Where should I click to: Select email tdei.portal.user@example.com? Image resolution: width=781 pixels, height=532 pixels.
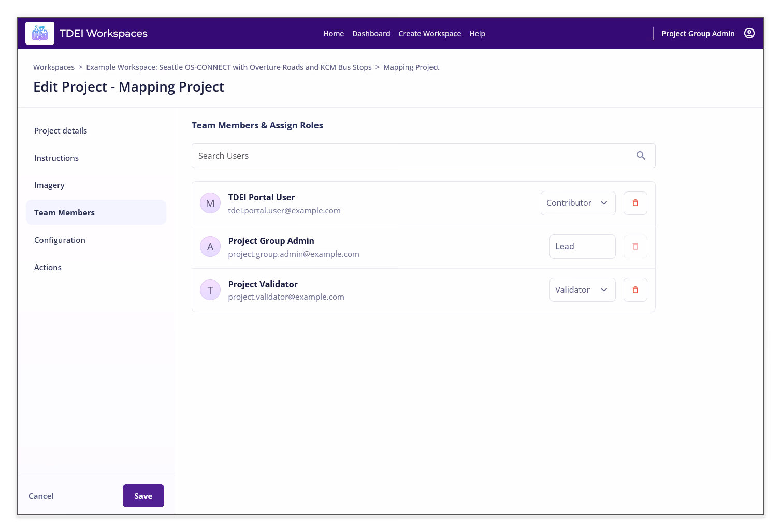click(x=284, y=211)
